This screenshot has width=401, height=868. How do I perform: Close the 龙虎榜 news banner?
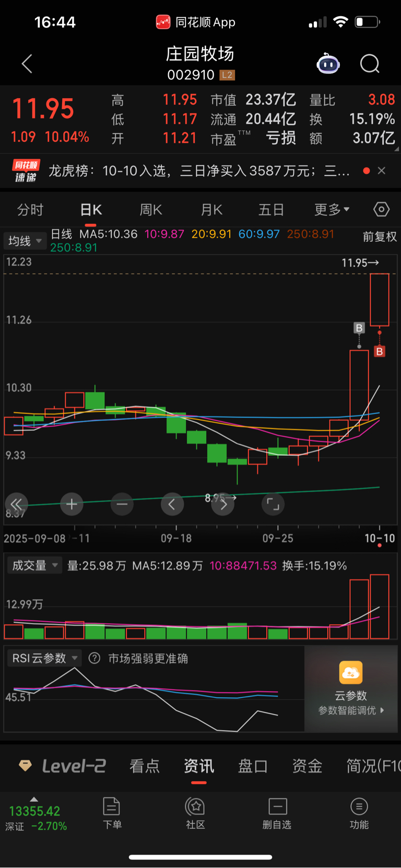tap(382, 171)
